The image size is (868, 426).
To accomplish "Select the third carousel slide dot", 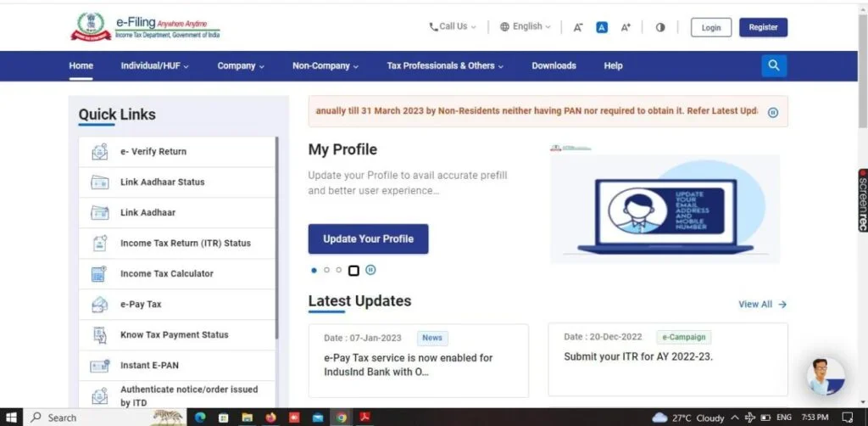I will click(x=339, y=270).
